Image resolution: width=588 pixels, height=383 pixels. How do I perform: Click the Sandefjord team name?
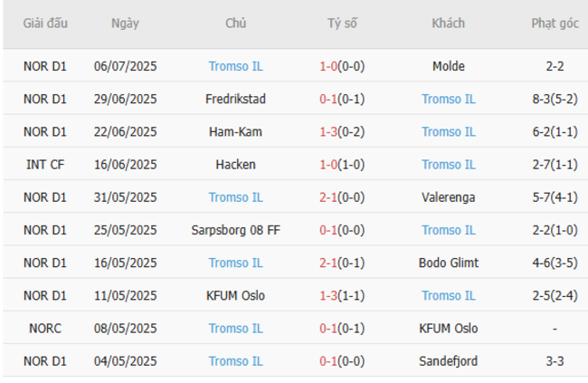(x=449, y=361)
